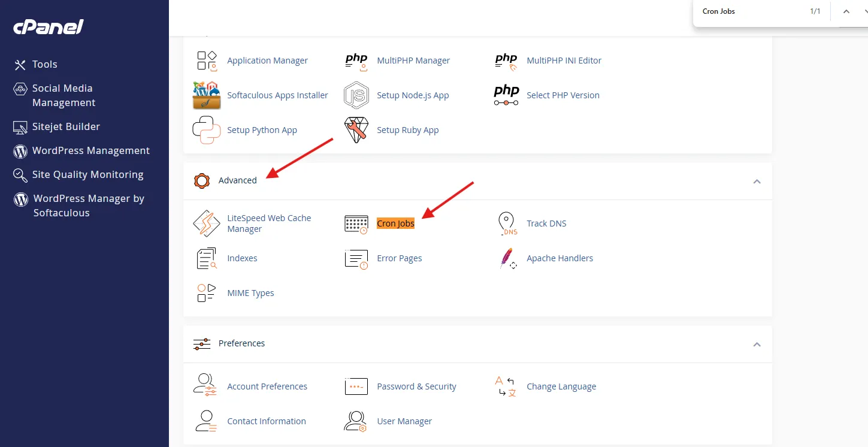Click the Sitejet Builder monitor icon
868x447 pixels.
click(20, 127)
